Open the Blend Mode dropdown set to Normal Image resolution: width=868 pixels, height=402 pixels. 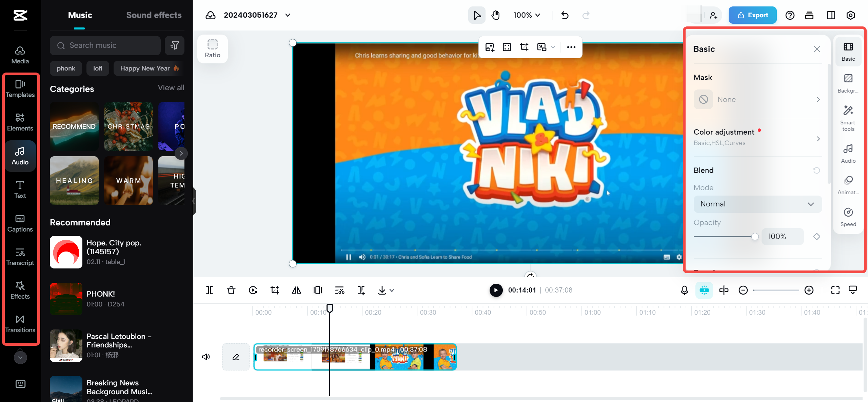click(757, 204)
